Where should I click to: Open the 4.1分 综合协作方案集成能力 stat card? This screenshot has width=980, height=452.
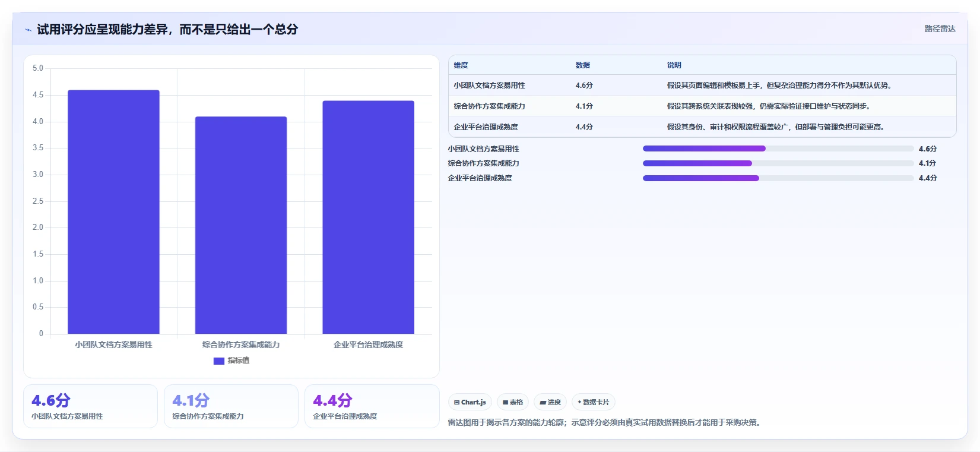pos(231,406)
